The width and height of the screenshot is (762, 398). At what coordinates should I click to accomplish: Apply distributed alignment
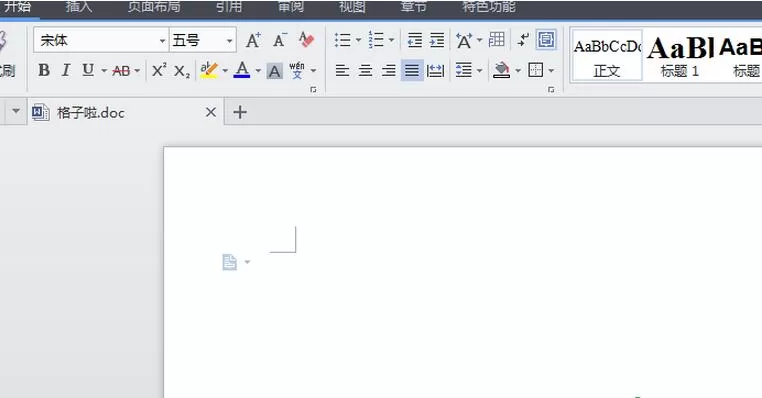[x=435, y=71]
